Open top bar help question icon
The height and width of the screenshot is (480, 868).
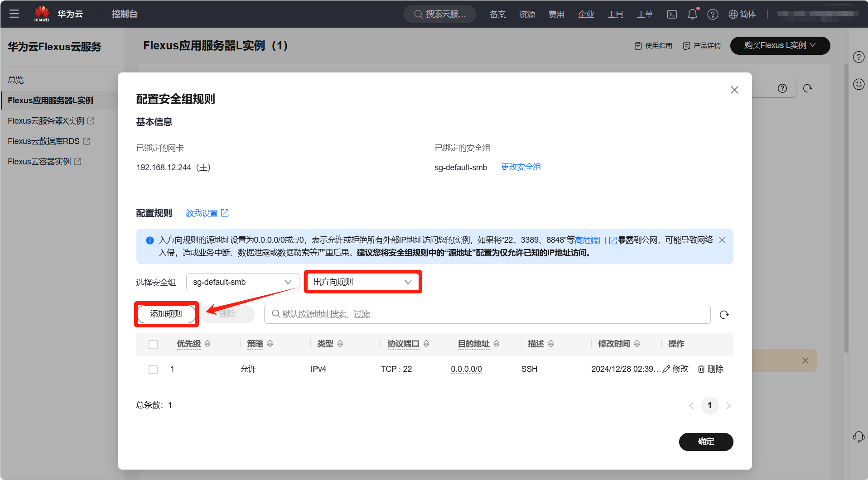click(713, 14)
